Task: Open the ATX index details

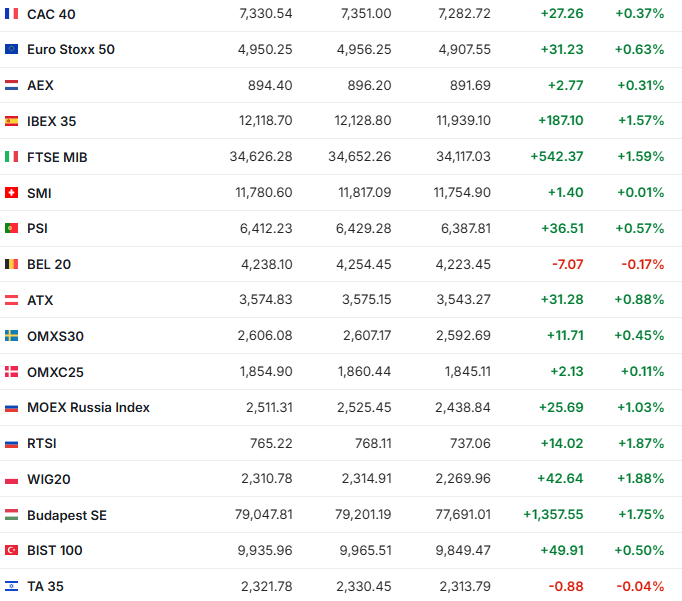Action: coord(40,300)
